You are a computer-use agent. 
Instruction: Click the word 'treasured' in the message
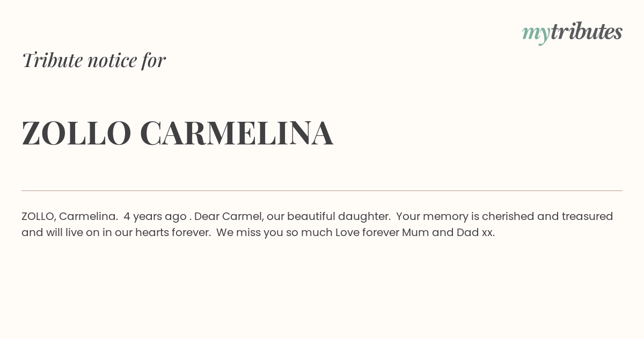587,216
